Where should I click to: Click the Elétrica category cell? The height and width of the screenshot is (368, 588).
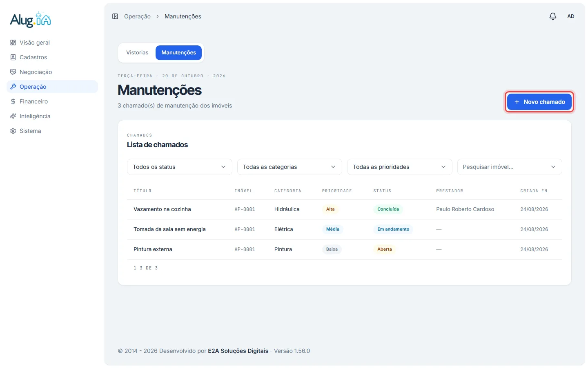tap(284, 229)
